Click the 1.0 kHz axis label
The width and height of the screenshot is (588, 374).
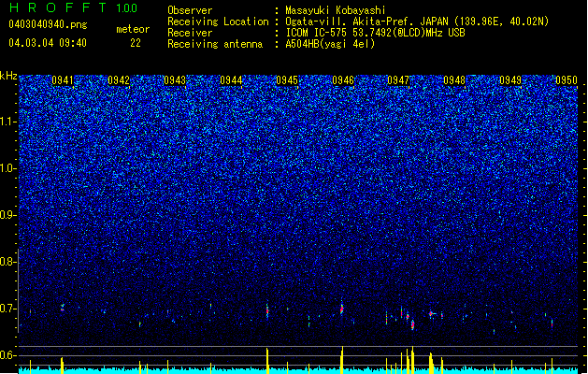(7, 168)
